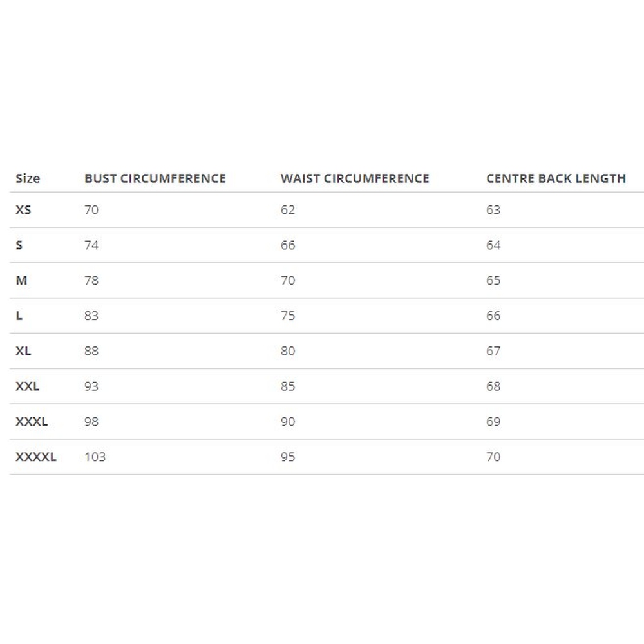
Task: Click waist value 80 in XL row
Action: click(x=288, y=351)
